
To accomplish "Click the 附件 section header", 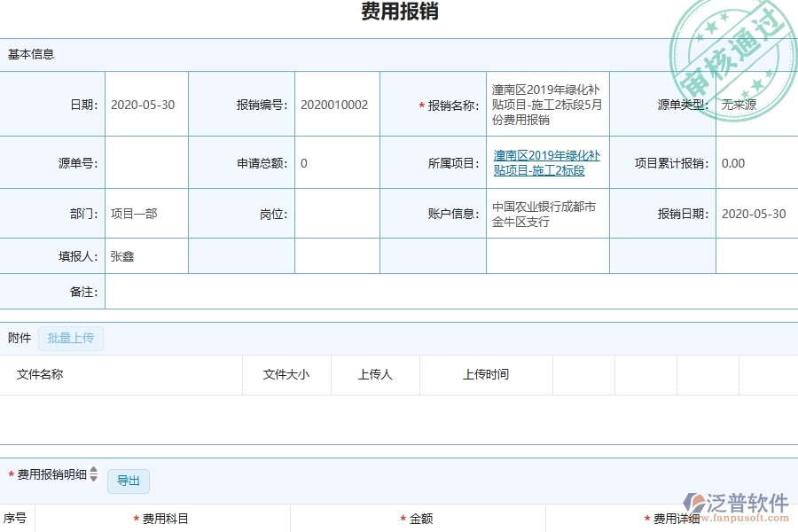I will [18, 338].
